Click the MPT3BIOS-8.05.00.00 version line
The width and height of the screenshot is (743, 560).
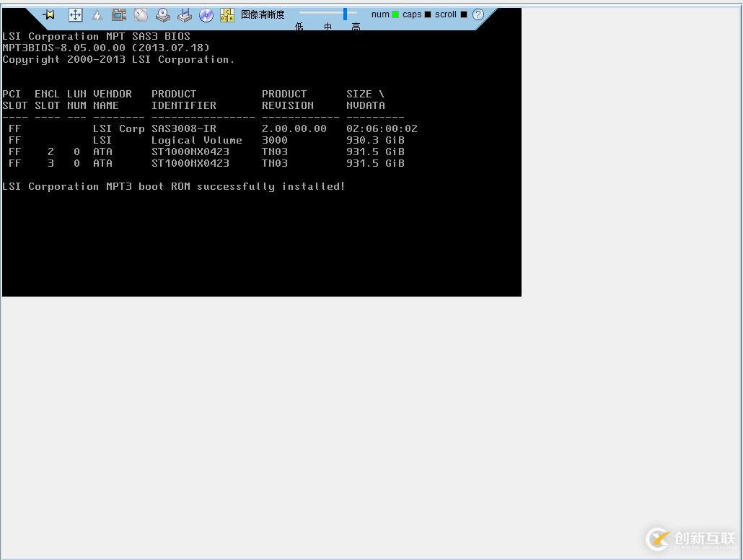pos(105,48)
